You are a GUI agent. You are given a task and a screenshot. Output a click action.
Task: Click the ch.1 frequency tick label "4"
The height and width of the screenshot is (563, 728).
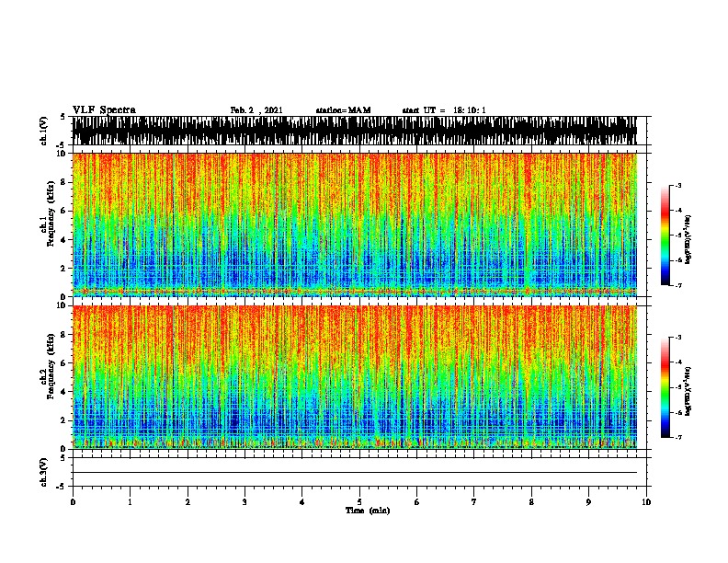click(64, 240)
